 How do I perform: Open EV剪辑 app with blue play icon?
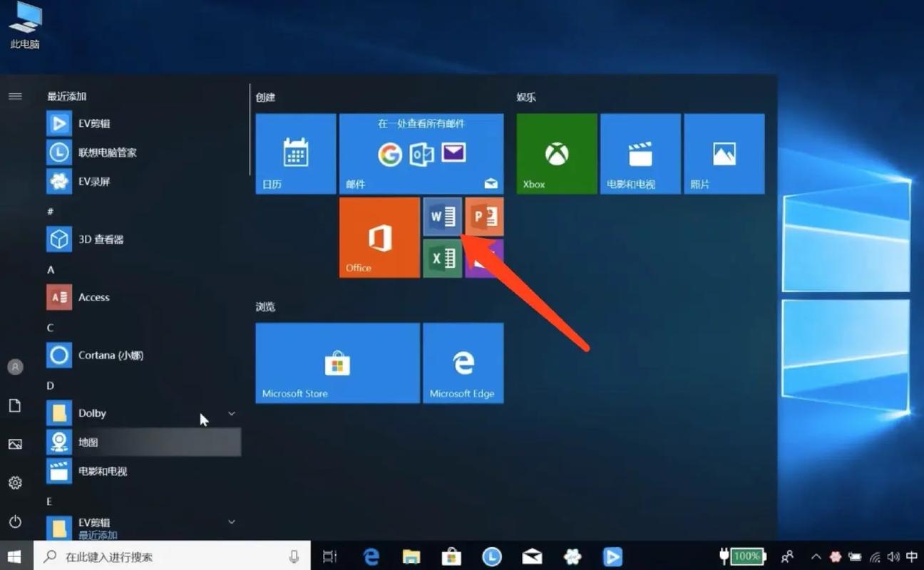point(143,123)
